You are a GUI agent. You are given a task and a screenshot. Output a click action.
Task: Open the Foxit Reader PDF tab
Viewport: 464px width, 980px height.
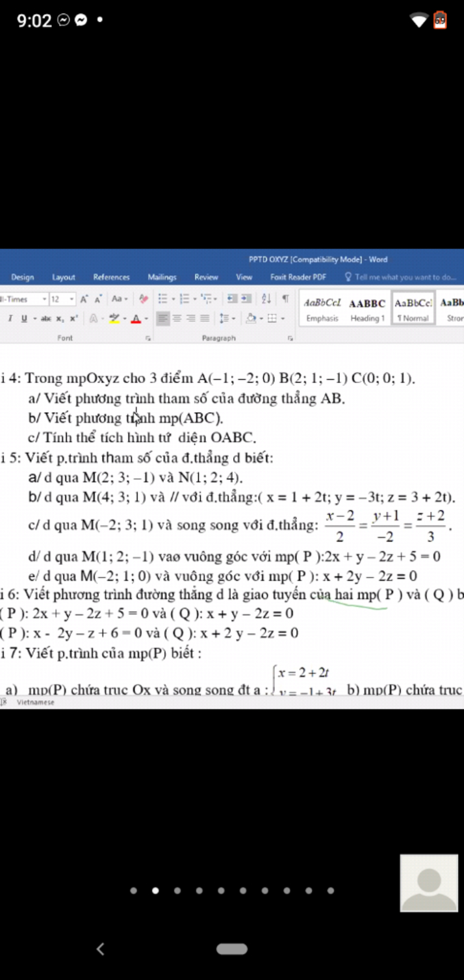click(298, 277)
